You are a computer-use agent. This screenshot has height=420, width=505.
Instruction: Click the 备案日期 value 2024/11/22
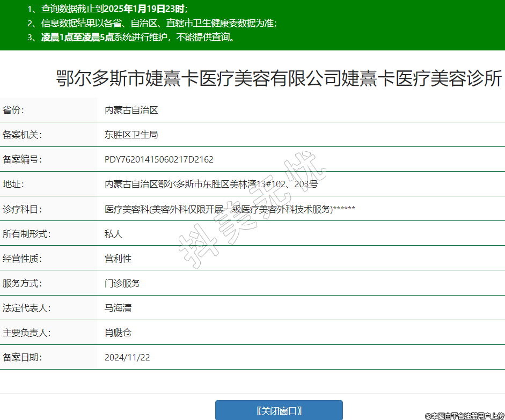click(127, 357)
